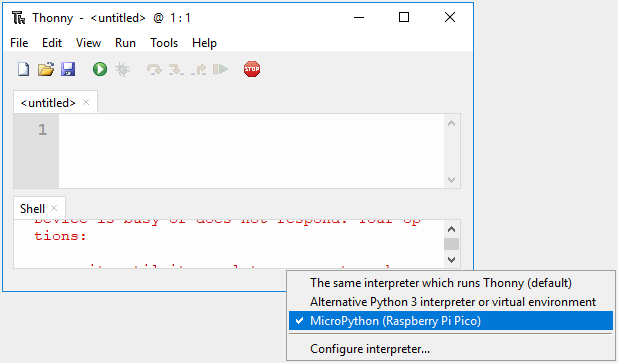Image resolution: width=618 pixels, height=363 pixels.
Task: Start debugging with the bug icon
Action: (x=122, y=69)
